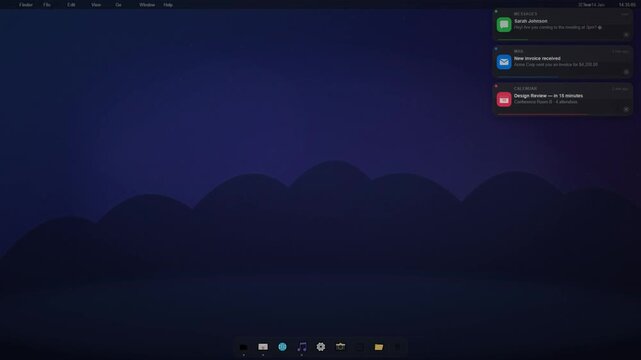Open the Finder menu
641x360 pixels.
tap(26, 5)
